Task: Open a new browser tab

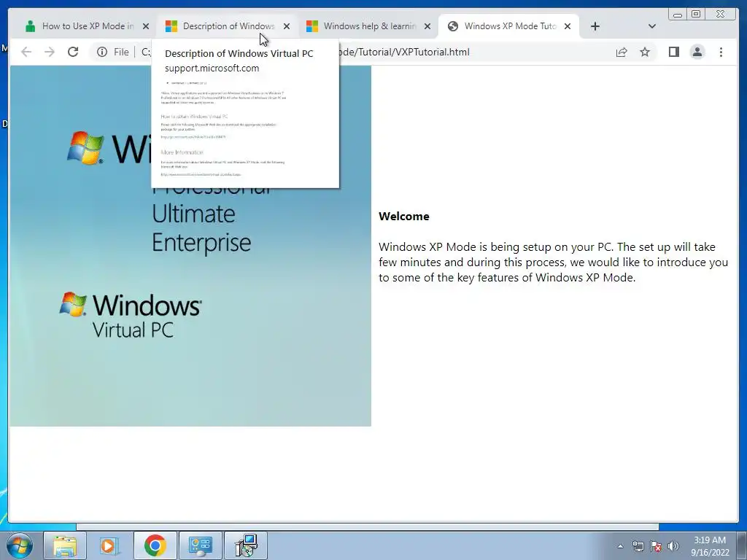Action: coord(595,26)
